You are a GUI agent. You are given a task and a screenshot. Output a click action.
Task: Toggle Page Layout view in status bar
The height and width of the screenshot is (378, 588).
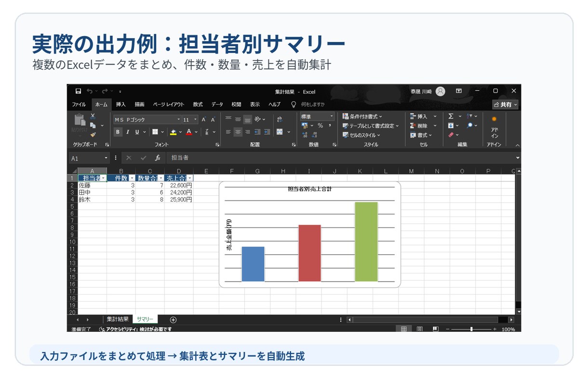point(420,329)
